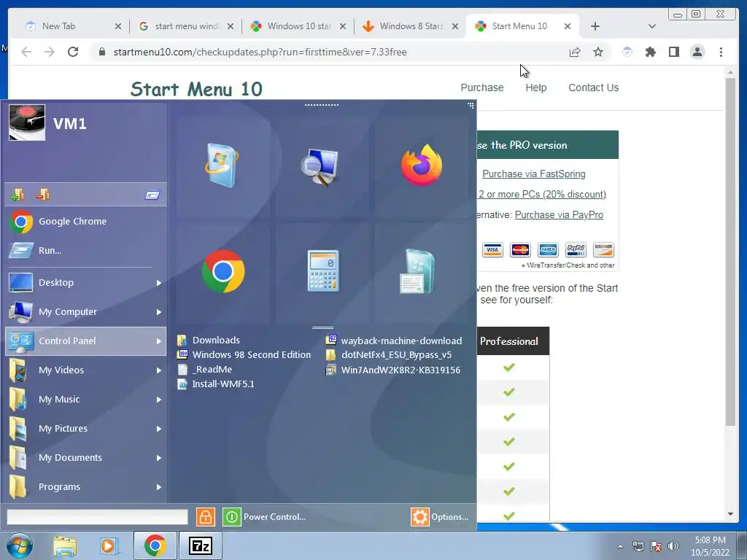The width and height of the screenshot is (747, 560).
Task: Open File Explorer from the taskbar
Action: pos(65,546)
